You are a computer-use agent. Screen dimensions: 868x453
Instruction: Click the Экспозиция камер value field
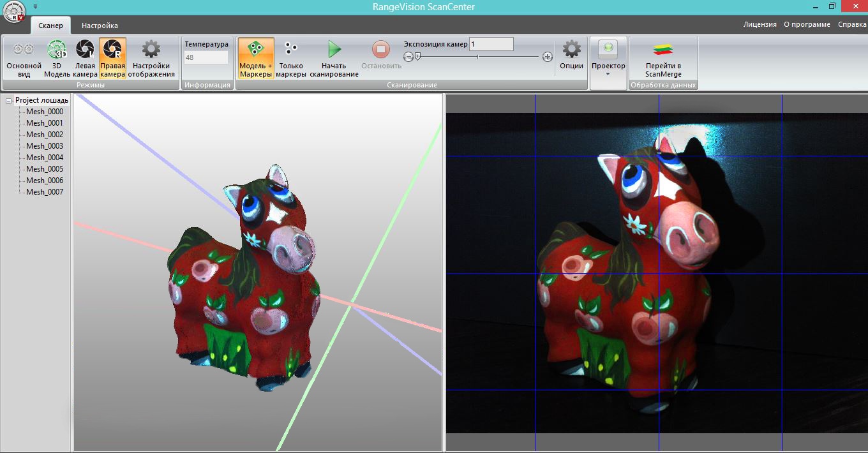point(491,44)
